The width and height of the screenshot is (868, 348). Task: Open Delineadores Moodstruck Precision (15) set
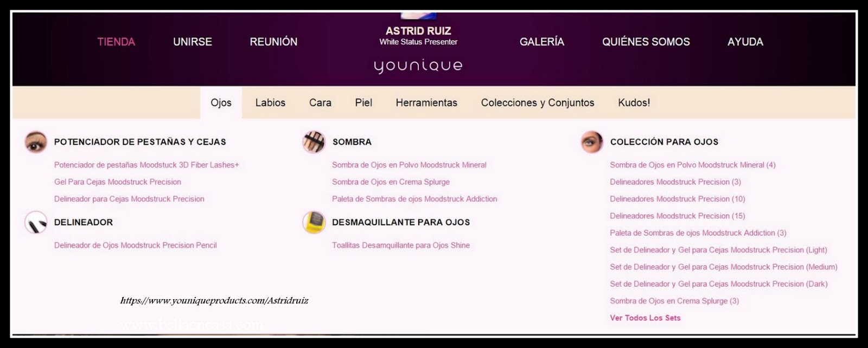(678, 216)
